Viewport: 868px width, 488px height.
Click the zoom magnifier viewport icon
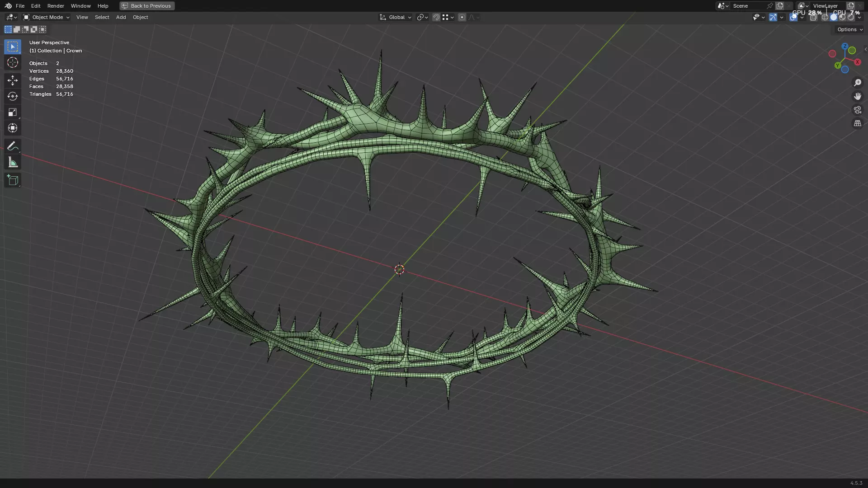pyautogui.click(x=858, y=83)
